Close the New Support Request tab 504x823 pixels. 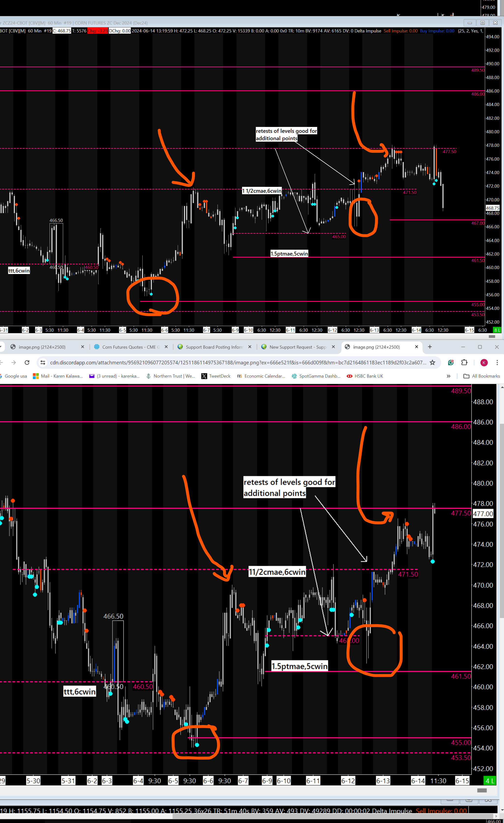[333, 347]
